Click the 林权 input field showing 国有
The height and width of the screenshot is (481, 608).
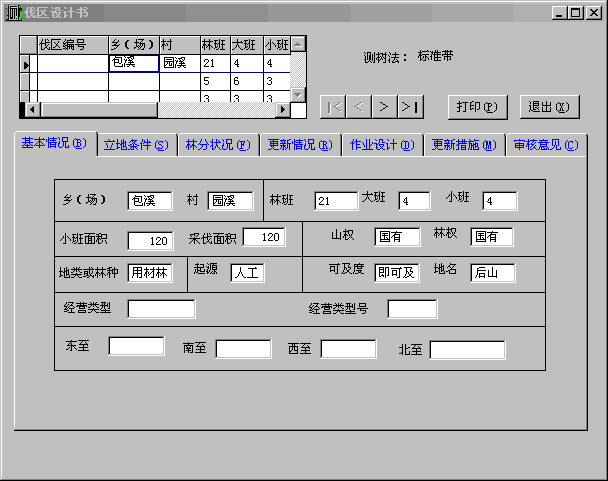pos(492,237)
